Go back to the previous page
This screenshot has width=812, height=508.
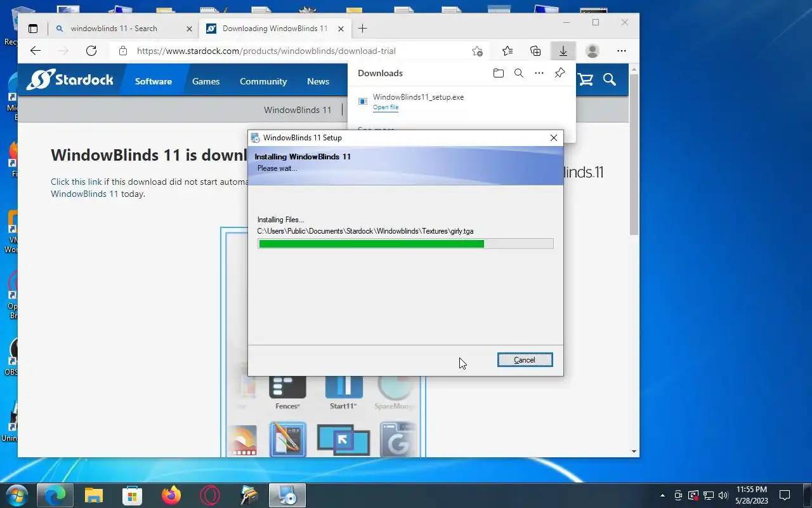[36, 51]
